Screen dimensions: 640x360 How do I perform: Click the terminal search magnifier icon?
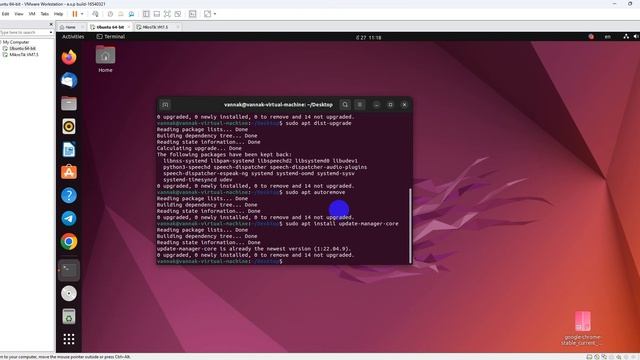coord(345,105)
